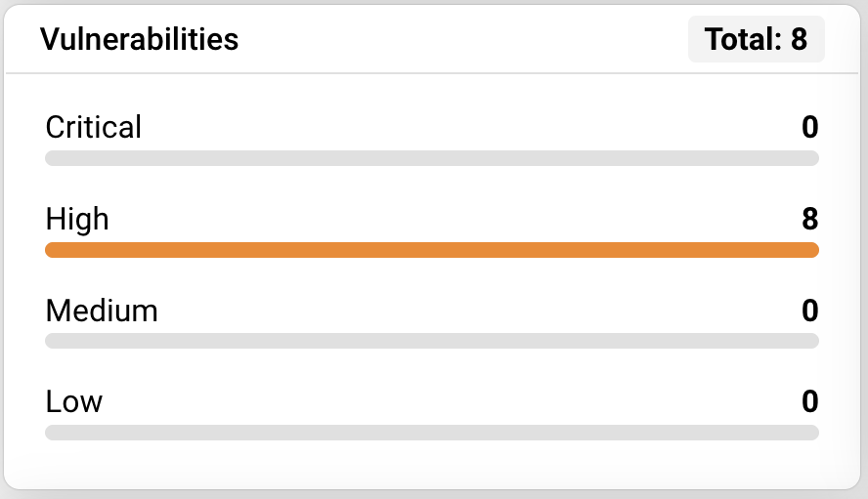Click the empty Critical progress bar

coord(431,158)
